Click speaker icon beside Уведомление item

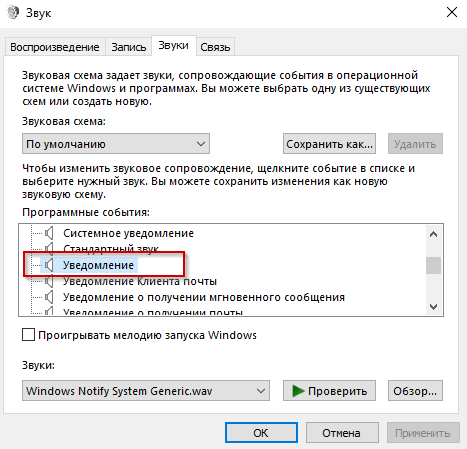(49, 265)
